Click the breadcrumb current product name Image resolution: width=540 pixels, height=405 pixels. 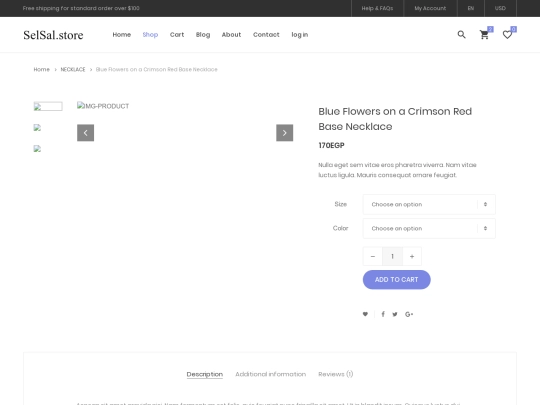tap(157, 69)
